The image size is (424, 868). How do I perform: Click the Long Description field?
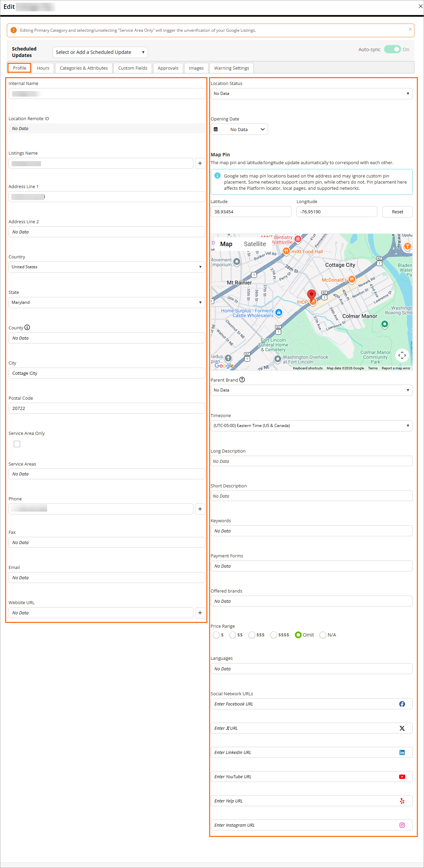[x=312, y=461]
